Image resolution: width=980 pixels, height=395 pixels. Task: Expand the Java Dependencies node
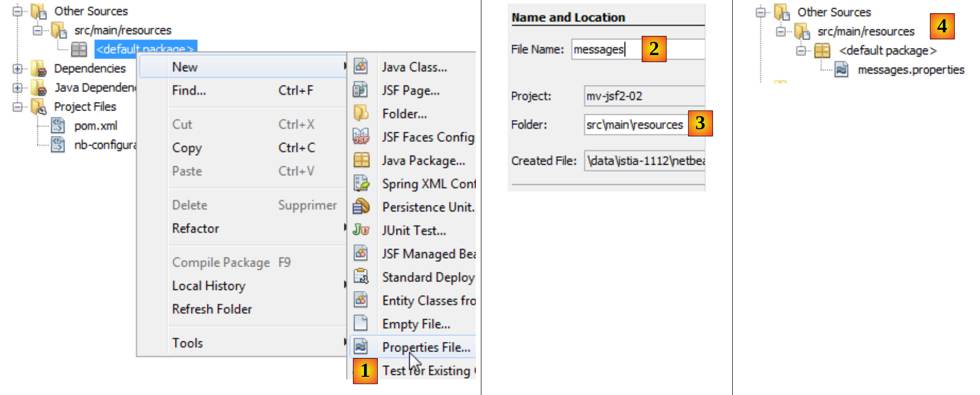pos(18,87)
